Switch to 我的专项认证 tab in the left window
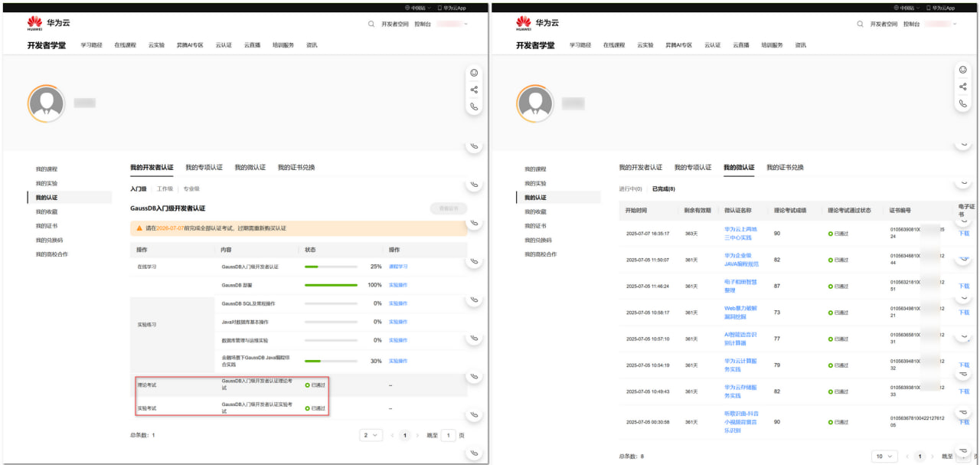Screen dimensions: 980x465 (204, 167)
